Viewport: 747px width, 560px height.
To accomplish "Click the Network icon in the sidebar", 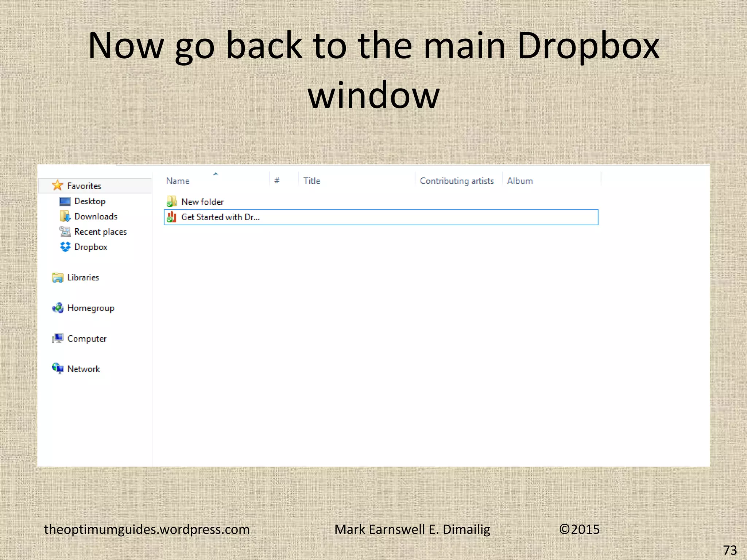I will (57, 369).
